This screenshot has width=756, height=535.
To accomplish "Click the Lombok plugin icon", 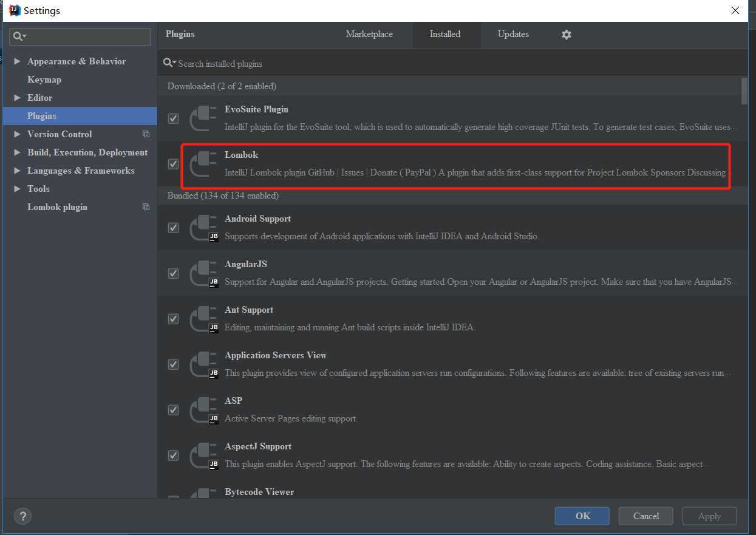I will (203, 164).
